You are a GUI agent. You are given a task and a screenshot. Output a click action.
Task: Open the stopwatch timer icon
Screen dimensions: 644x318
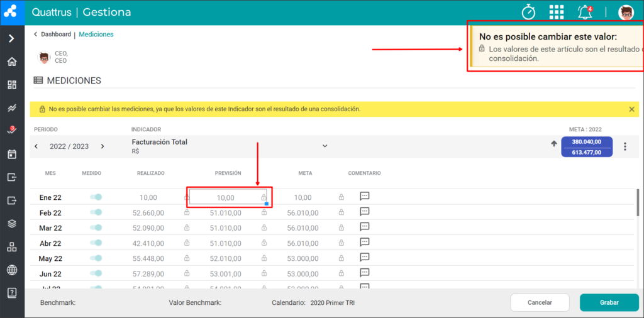(528, 12)
